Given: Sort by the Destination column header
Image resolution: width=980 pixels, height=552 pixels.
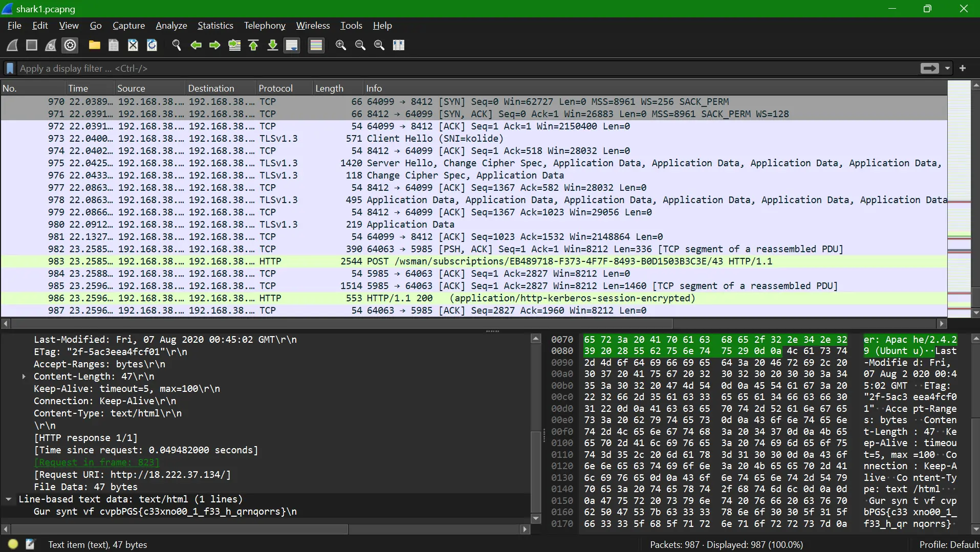Looking at the screenshot, I should tap(221, 88).
